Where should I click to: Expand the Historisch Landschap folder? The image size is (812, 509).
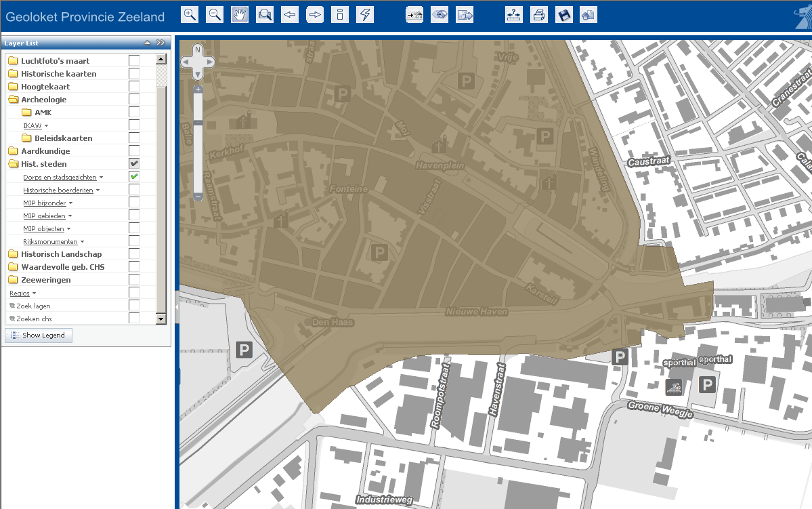[x=14, y=254]
